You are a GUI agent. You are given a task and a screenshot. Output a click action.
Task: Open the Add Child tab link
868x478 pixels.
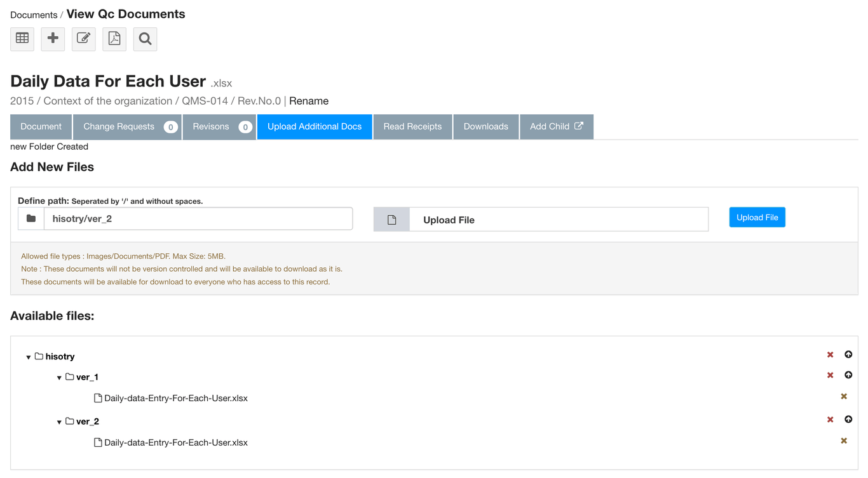coord(557,126)
